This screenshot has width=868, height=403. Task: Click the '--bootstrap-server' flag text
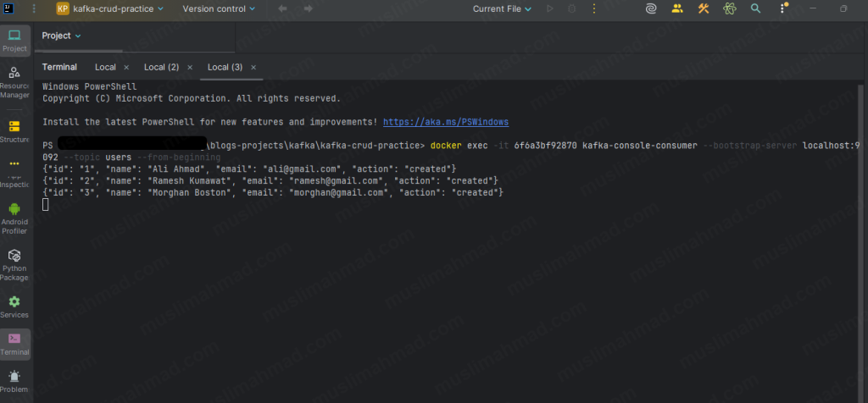point(750,146)
